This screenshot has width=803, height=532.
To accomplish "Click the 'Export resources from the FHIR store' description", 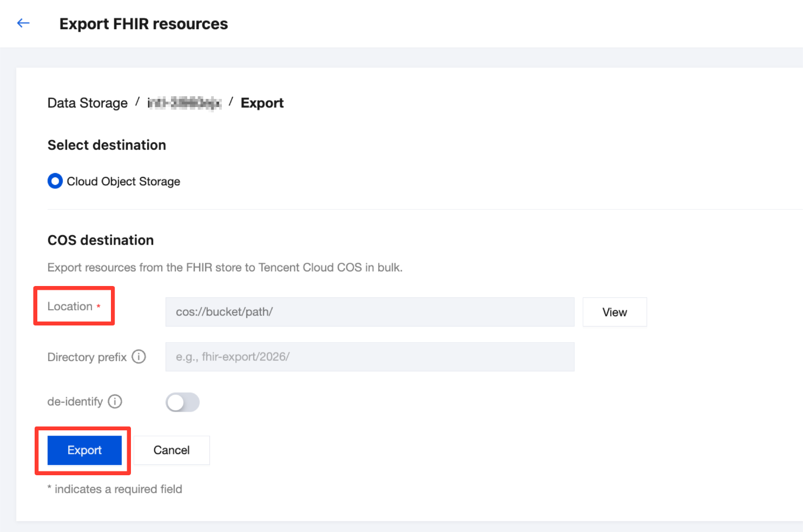I will pos(225,267).
